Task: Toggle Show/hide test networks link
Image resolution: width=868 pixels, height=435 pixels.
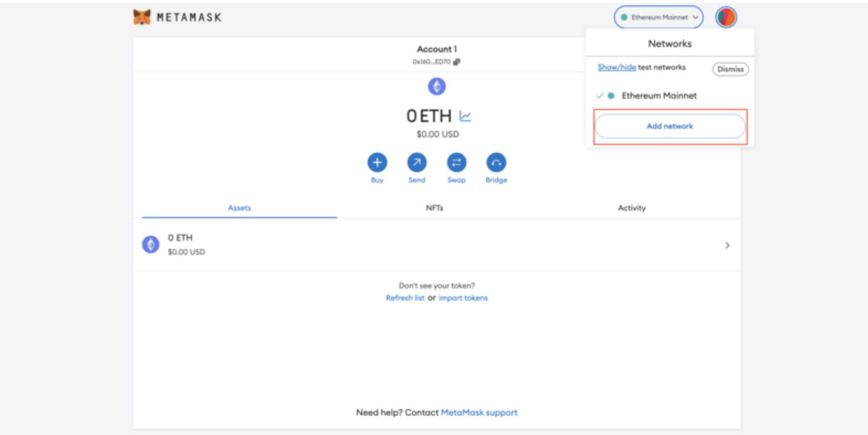Action: point(617,67)
